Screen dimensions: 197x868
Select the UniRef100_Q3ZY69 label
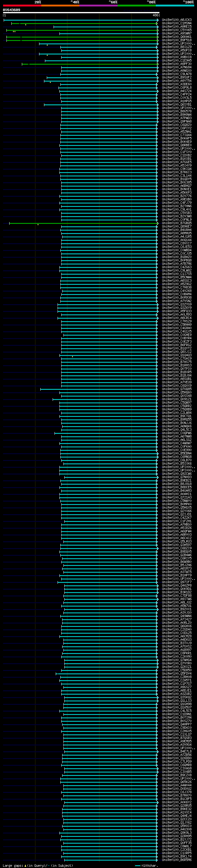pos(177,304)
